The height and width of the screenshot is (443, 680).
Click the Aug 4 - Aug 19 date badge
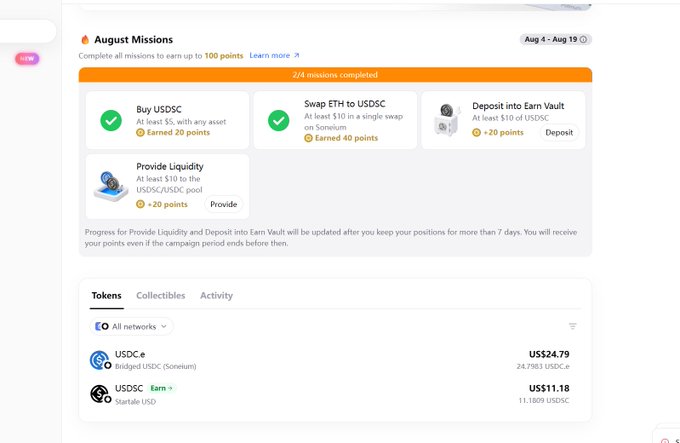pos(556,39)
